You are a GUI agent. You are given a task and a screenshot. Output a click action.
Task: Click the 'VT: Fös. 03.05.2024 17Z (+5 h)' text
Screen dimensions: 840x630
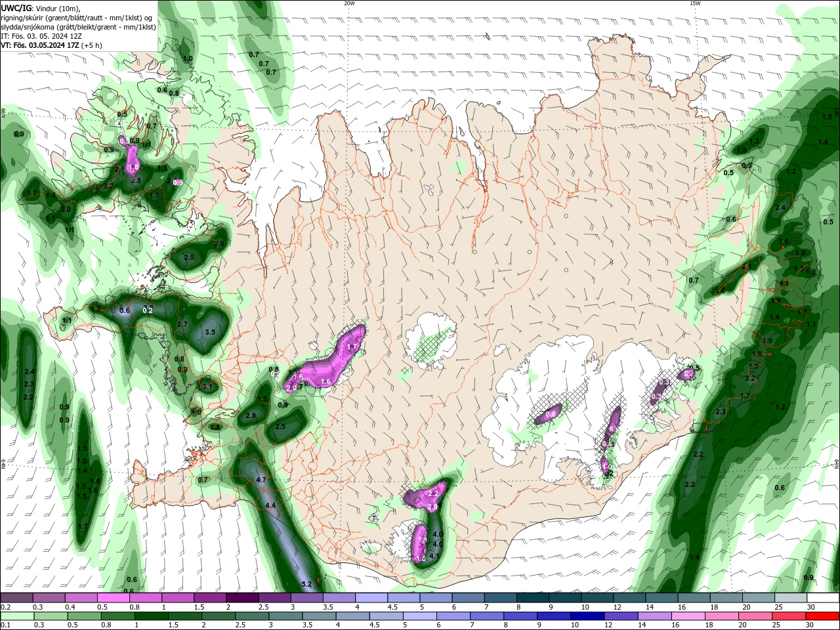point(51,45)
